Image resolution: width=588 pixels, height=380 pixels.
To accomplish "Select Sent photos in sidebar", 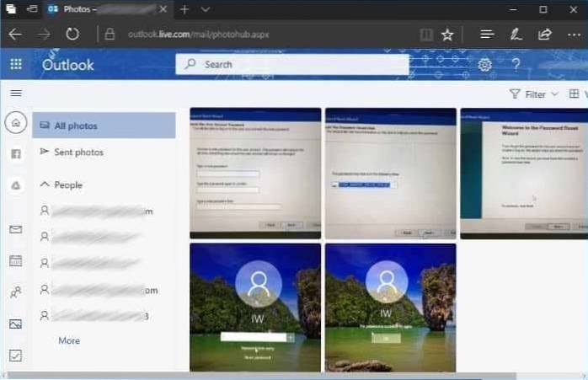I will tap(78, 153).
